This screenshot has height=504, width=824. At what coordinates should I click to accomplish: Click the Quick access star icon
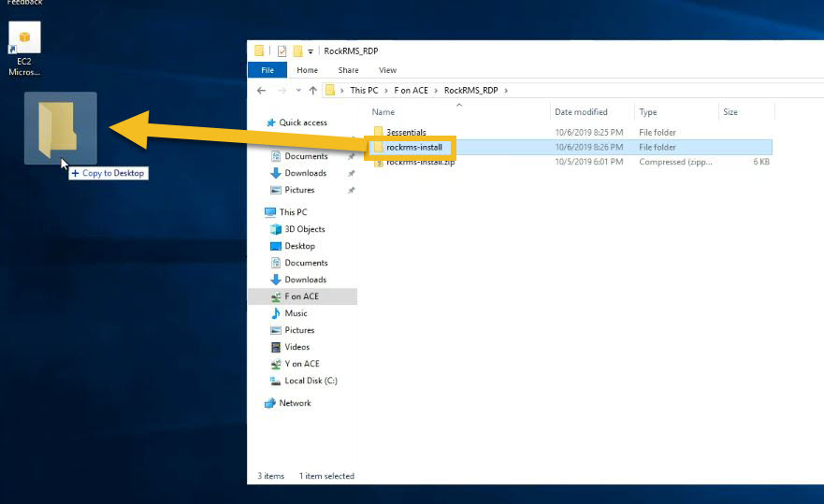(270, 122)
